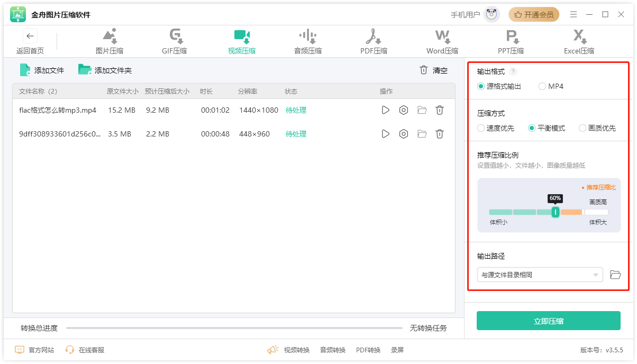The height and width of the screenshot is (364, 637).
Task: Return home via 返回首页
Action: point(30,41)
